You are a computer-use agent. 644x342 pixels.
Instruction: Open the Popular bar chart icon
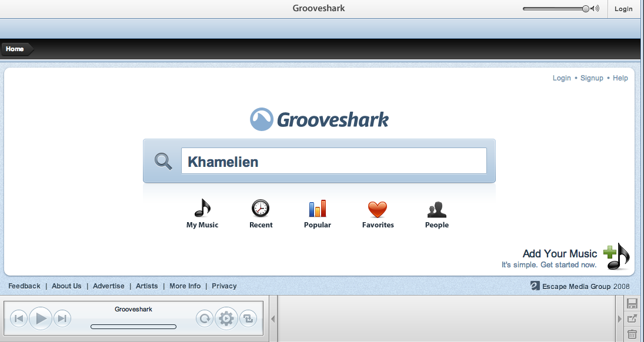tap(318, 208)
